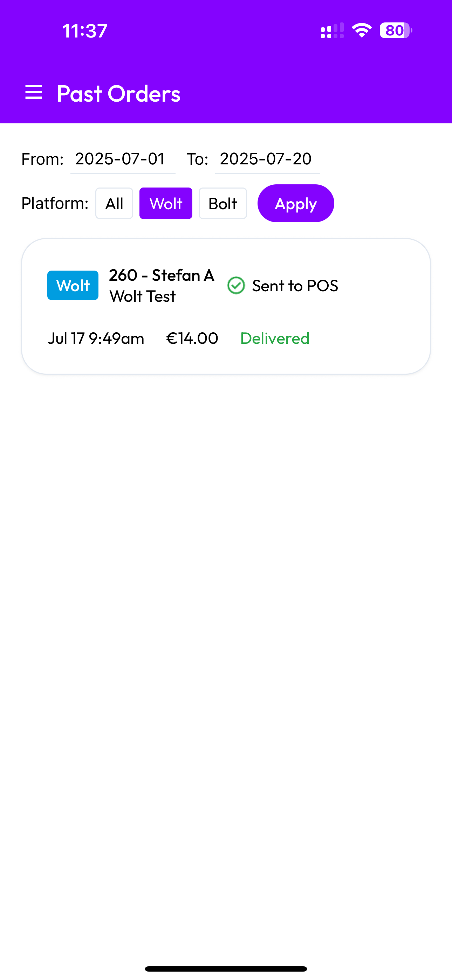Tap the blue Wolt badge on order card
This screenshot has width=452, height=980.
tap(73, 285)
